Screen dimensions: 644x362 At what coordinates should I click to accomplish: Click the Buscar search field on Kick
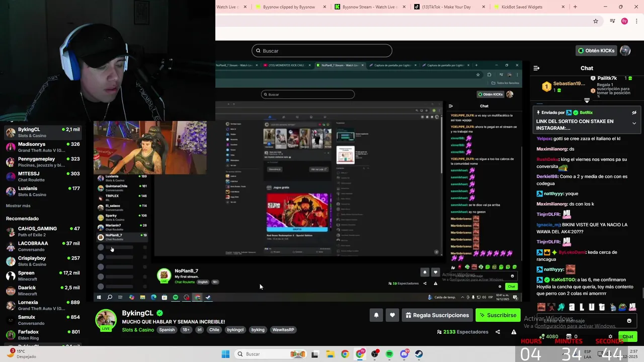tap(322, 51)
